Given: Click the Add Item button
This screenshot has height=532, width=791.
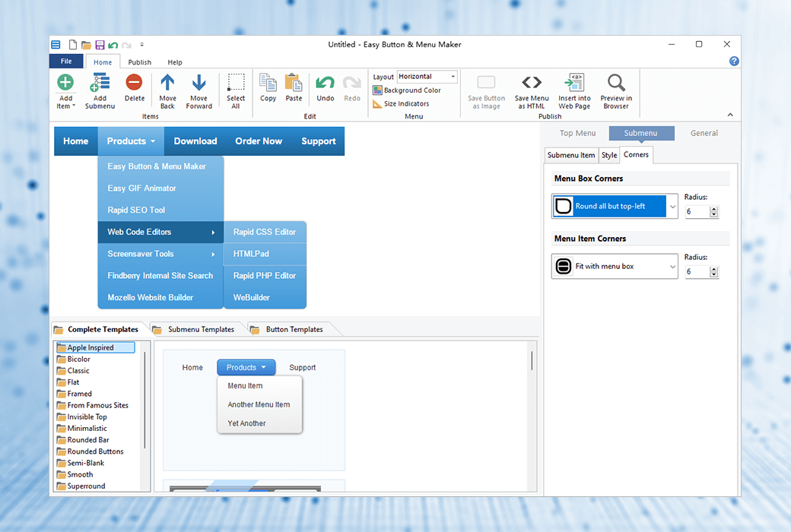Looking at the screenshot, I should point(65,90).
